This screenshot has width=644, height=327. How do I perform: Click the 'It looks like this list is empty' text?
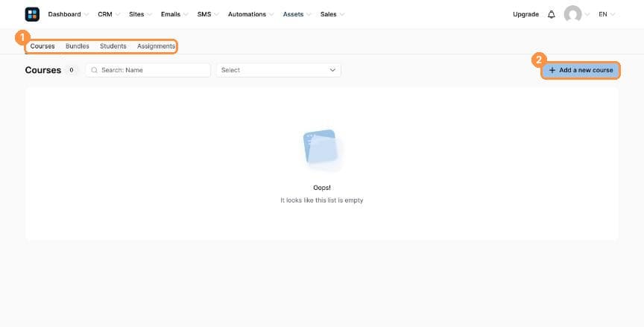[322, 200]
